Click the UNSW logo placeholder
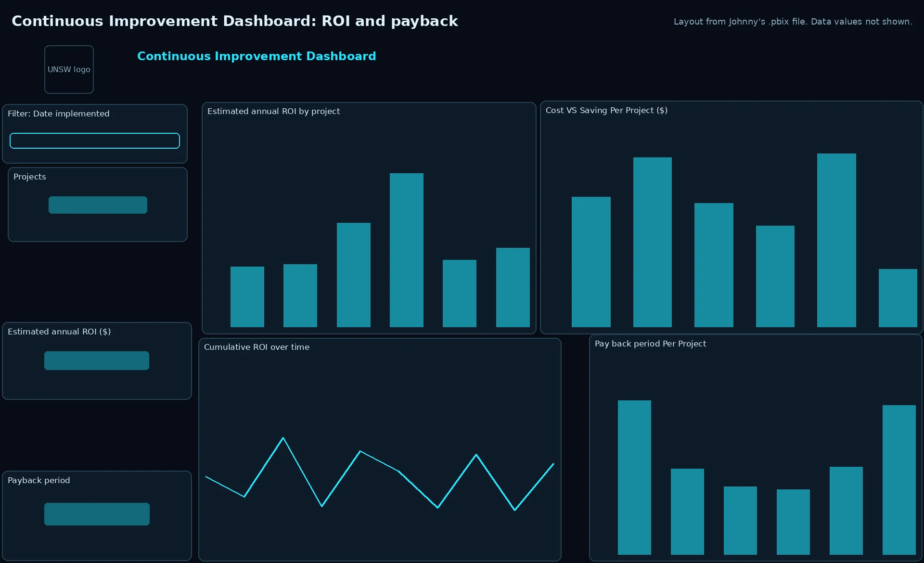This screenshot has width=924, height=563. click(x=69, y=69)
